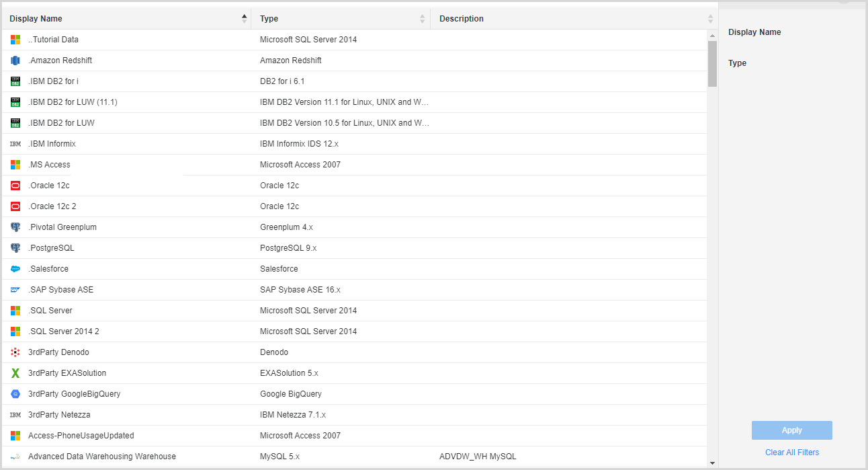Click the Amazon Redshift database icon
Image resolution: width=868 pixels, height=470 pixels.
click(15, 61)
